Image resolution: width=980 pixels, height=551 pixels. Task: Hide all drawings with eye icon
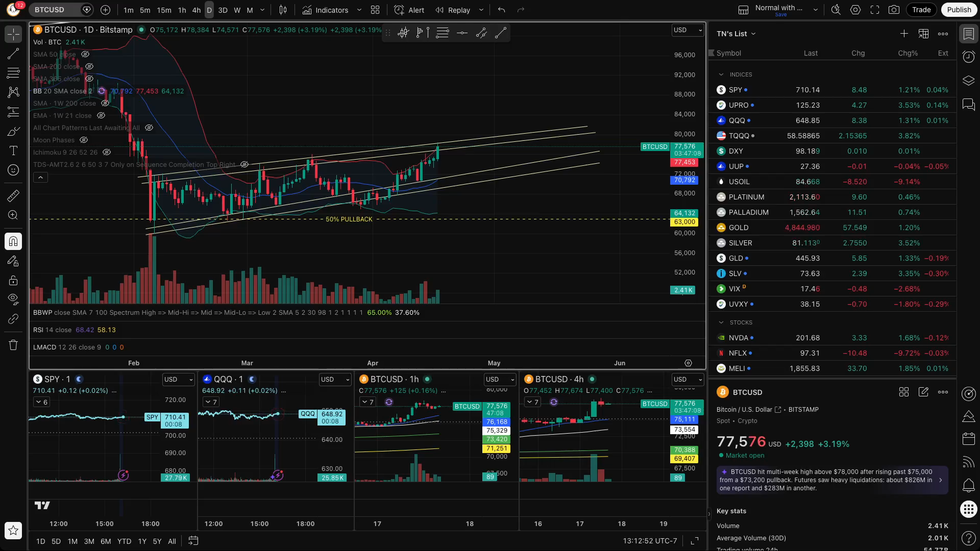(13, 299)
